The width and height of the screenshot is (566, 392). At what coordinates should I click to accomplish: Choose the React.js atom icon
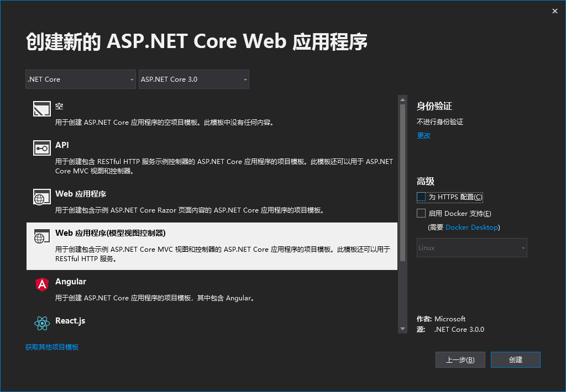tap(42, 324)
